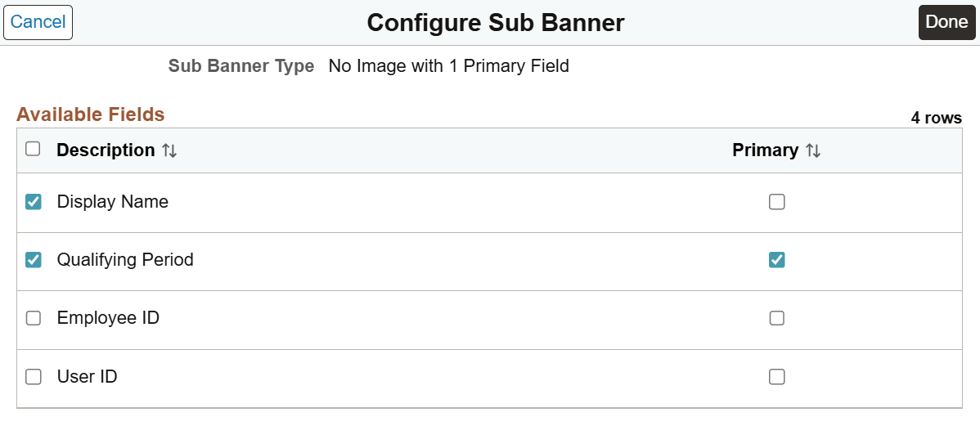
Task: Sort by the Primary column header
Action: click(765, 150)
